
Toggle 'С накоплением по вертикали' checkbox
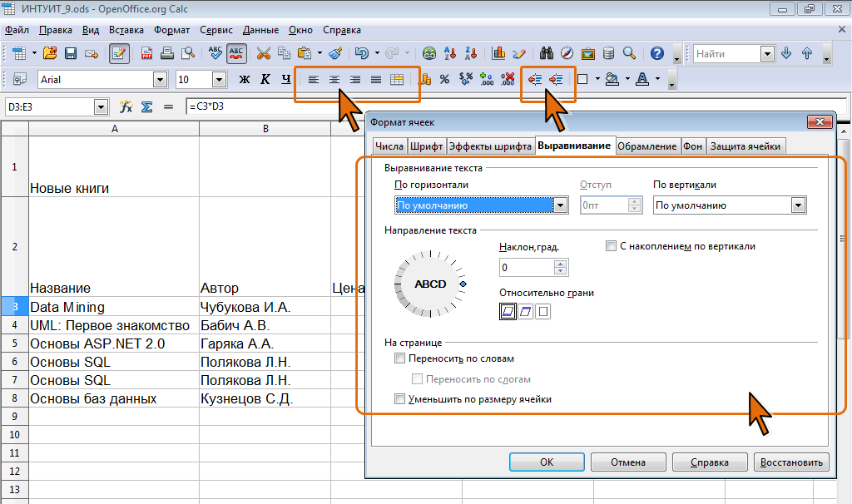(612, 246)
